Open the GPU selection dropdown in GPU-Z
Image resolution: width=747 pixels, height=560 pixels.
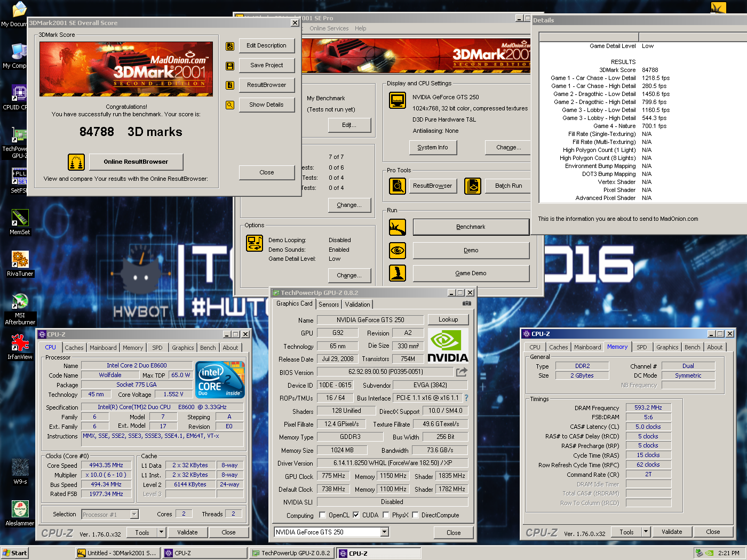[x=385, y=532]
